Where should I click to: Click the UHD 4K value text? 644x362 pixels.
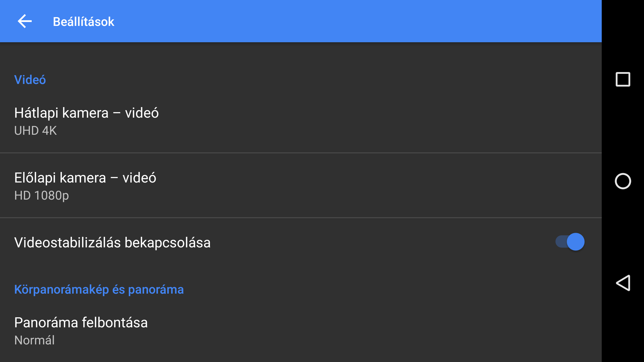pyautogui.click(x=35, y=130)
